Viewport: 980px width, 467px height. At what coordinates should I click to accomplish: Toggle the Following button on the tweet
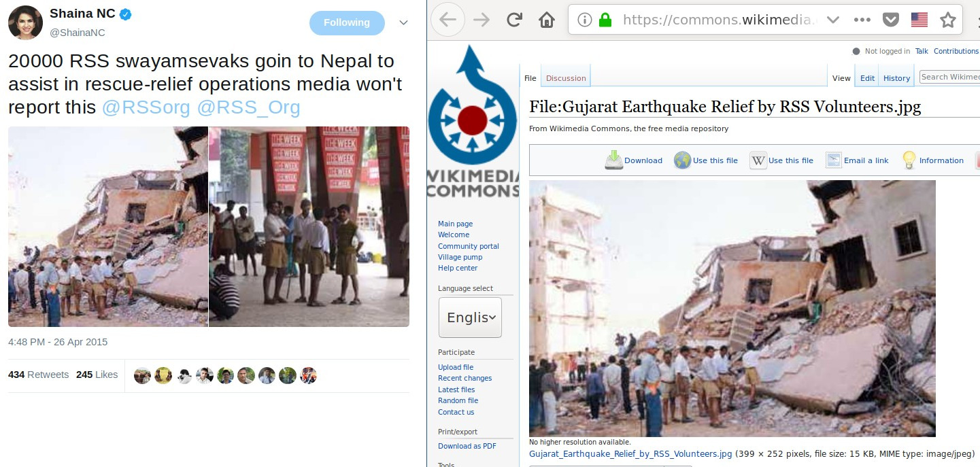click(x=347, y=22)
